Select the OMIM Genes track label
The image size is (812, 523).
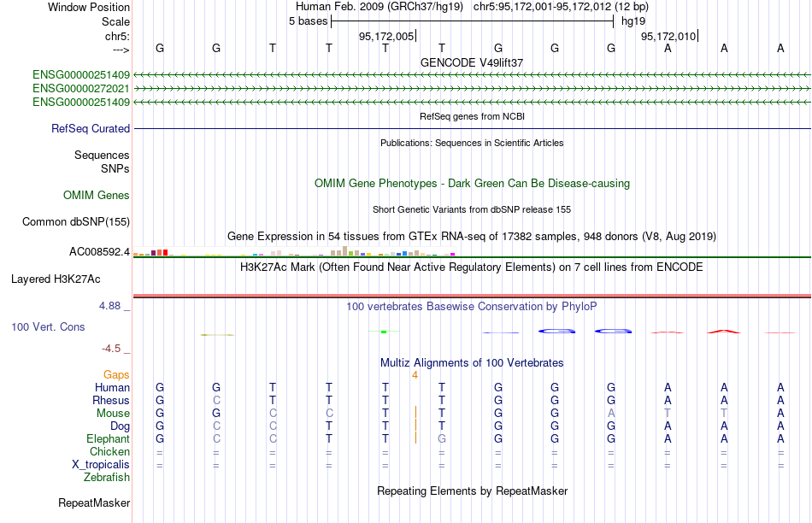[97, 195]
